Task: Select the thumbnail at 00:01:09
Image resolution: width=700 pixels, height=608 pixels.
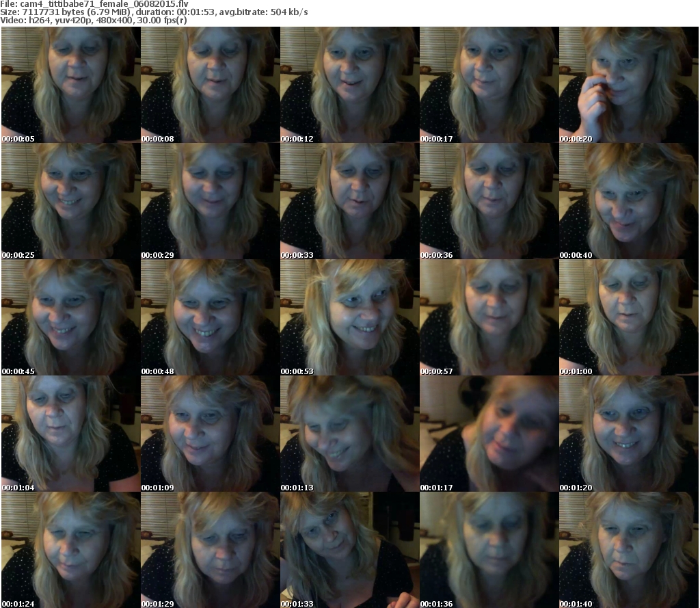Action: tap(211, 434)
